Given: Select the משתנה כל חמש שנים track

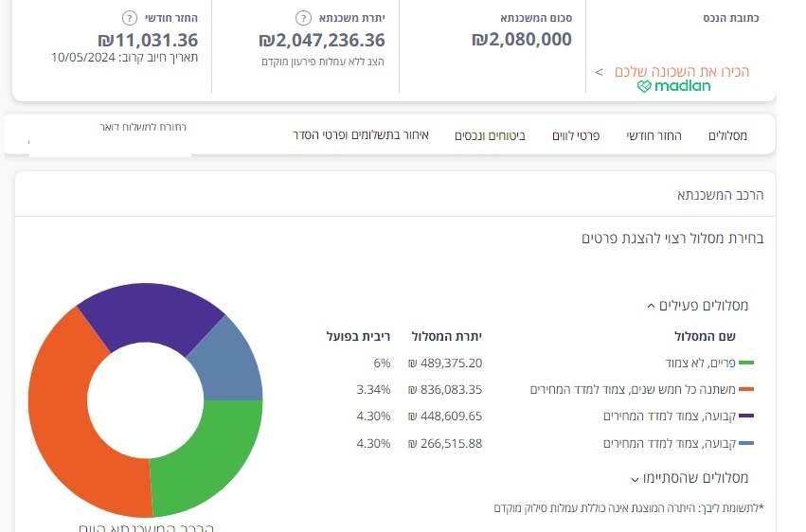Looking at the screenshot, I should (x=633, y=389).
